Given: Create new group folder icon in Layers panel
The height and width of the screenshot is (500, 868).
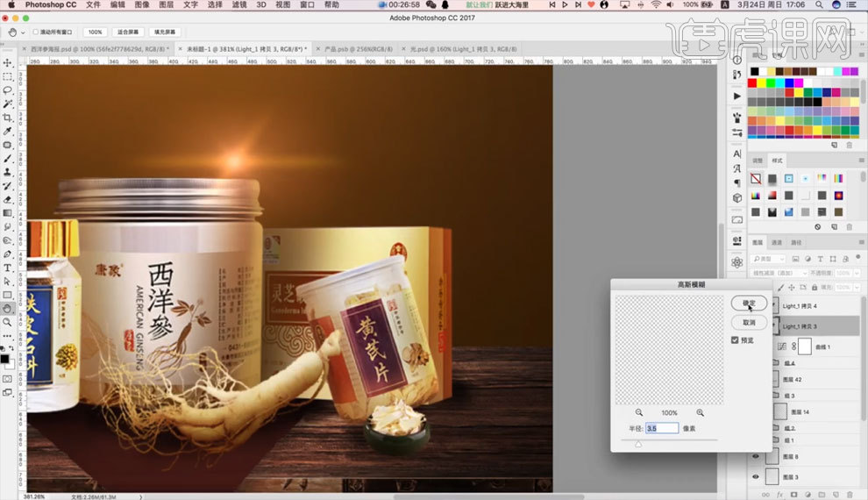Looking at the screenshot, I should [x=822, y=495].
